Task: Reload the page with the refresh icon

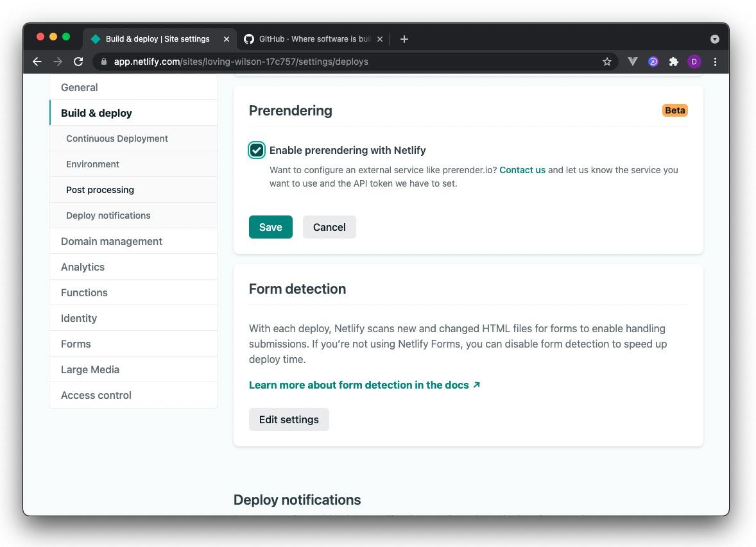Action: 78,62
